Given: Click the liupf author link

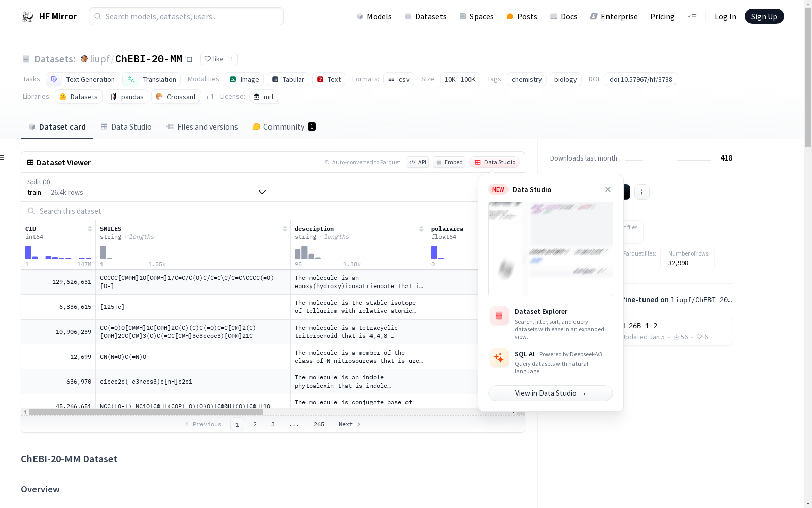Looking at the screenshot, I should coord(99,59).
